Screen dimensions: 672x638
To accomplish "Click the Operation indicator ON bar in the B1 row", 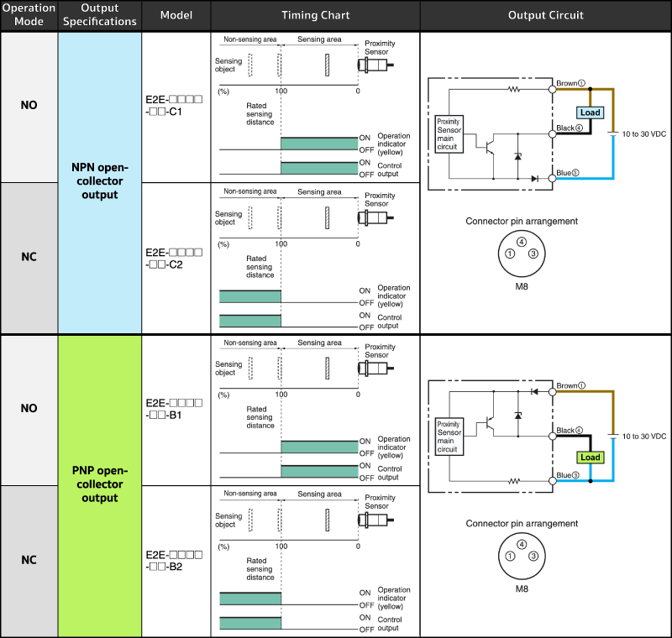I will (319, 446).
